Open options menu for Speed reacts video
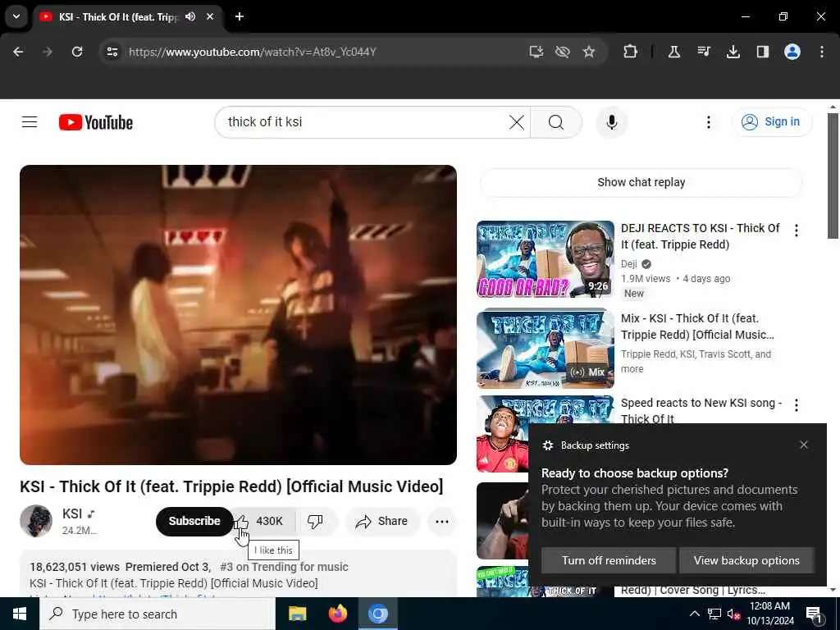840x630 pixels. pyautogui.click(x=796, y=405)
